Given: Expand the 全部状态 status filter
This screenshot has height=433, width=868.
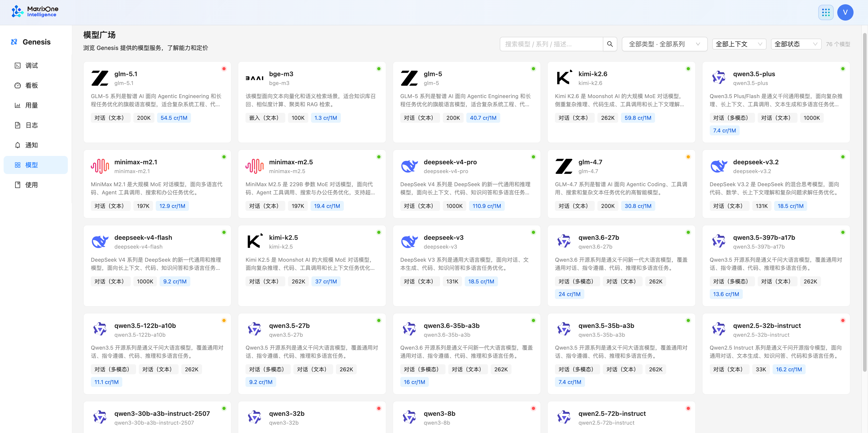Looking at the screenshot, I should click(796, 44).
